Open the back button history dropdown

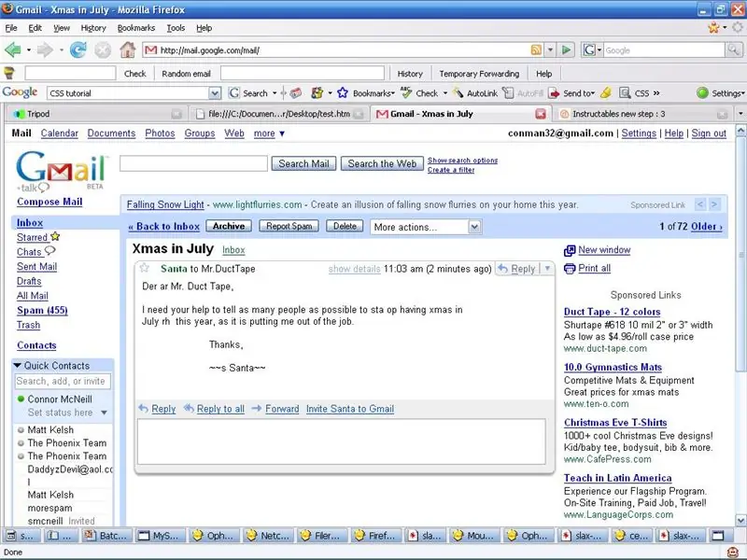point(29,50)
